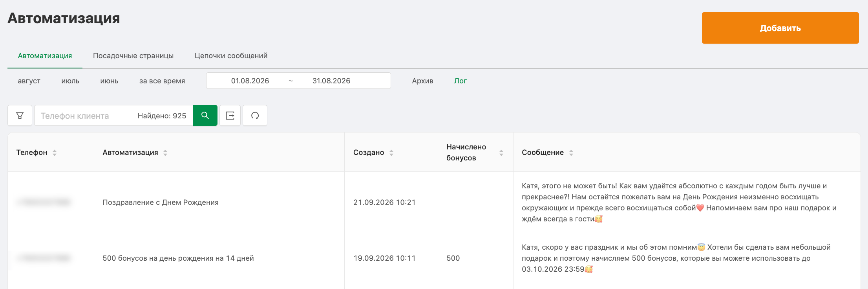Click the green search magnifier button

pyautogui.click(x=205, y=116)
